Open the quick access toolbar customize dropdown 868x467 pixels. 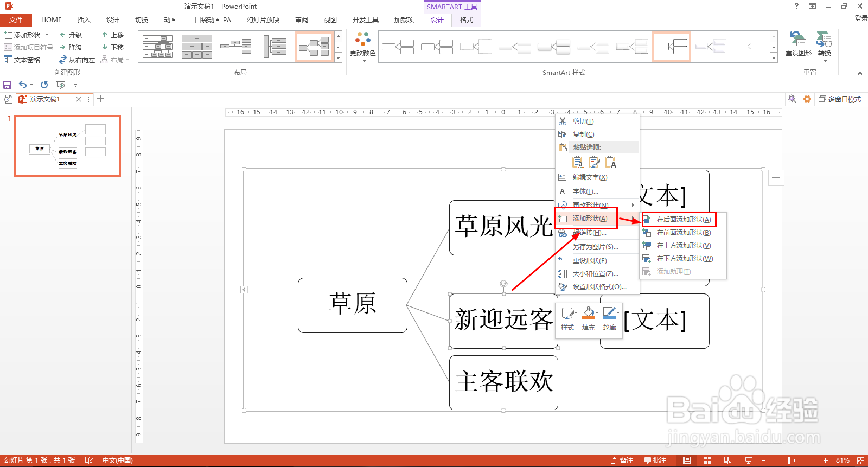75,86
